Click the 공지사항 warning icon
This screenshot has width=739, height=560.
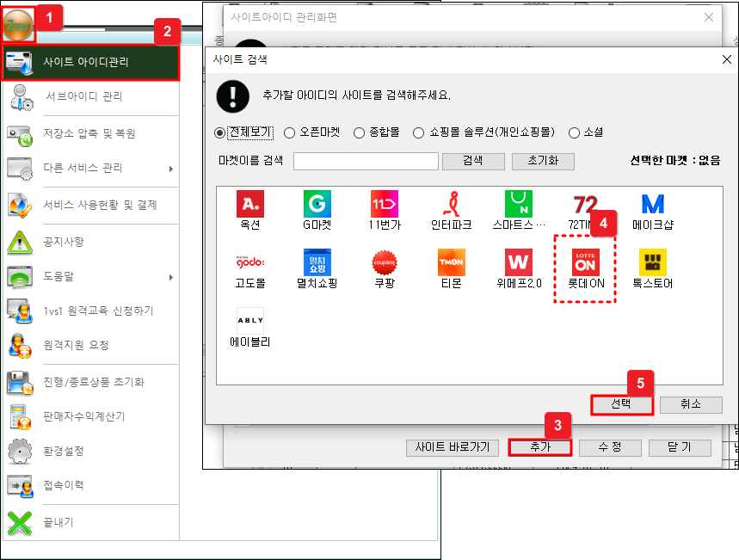point(20,243)
